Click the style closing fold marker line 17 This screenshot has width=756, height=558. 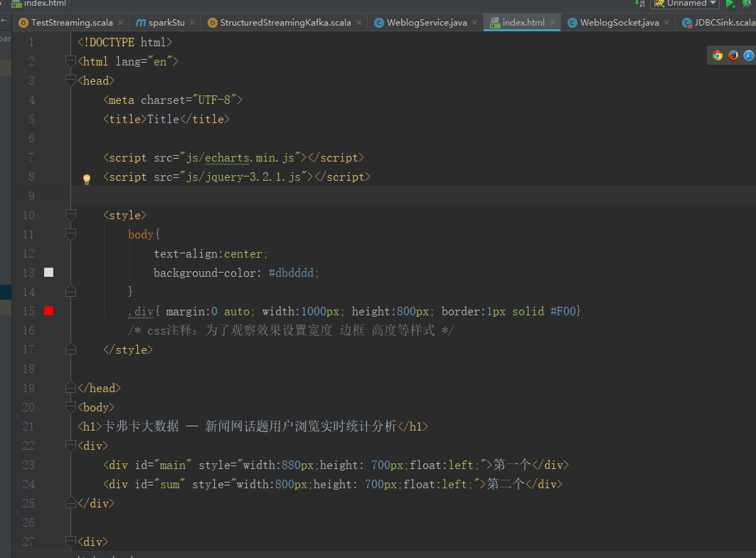70,349
